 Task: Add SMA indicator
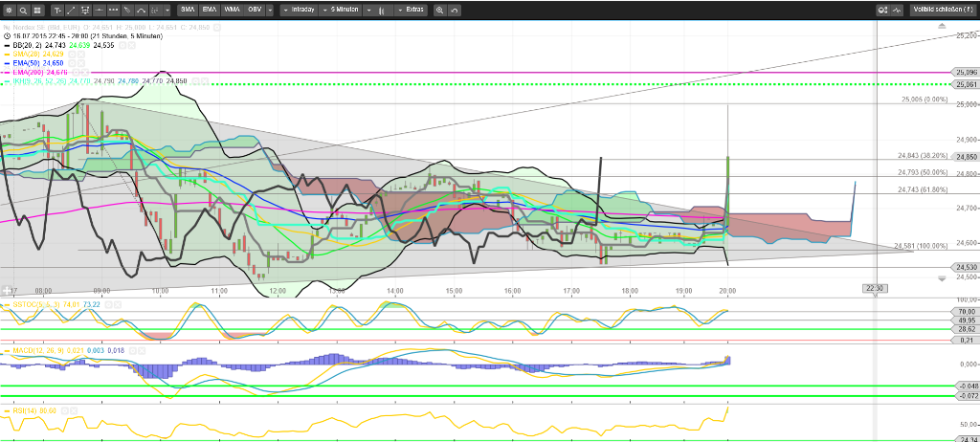(x=188, y=10)
